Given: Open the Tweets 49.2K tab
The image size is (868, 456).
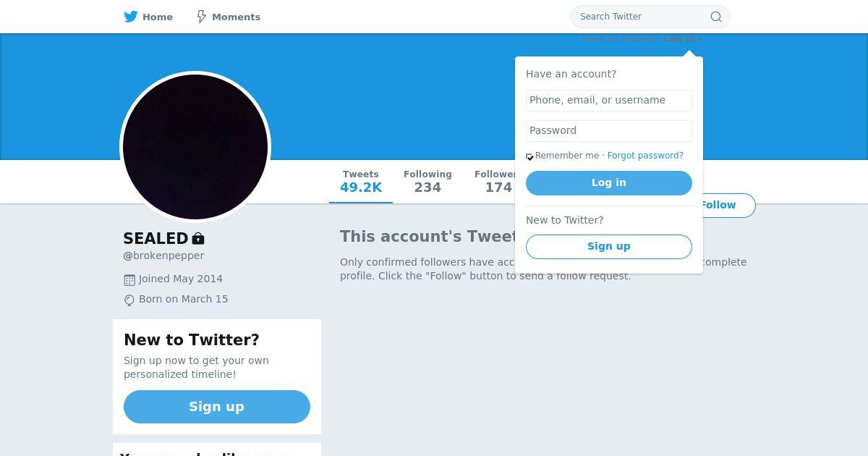Looking at the screenshot, I should pyautogui.click(x=361, y=182).
